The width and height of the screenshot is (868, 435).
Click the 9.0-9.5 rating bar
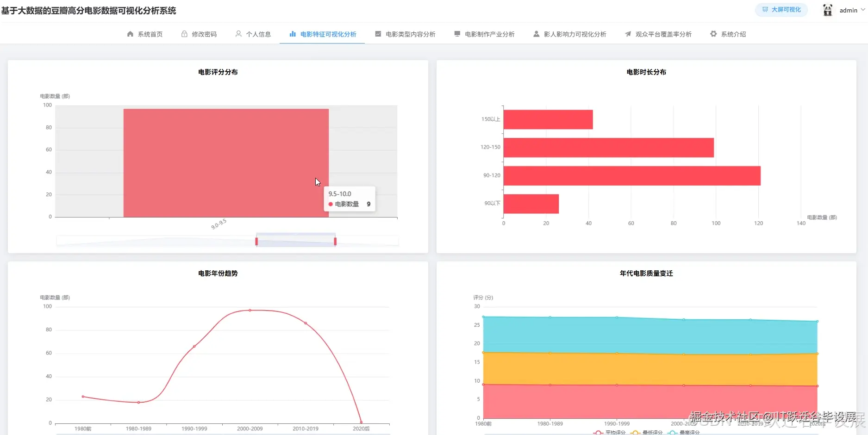[226, 163]
